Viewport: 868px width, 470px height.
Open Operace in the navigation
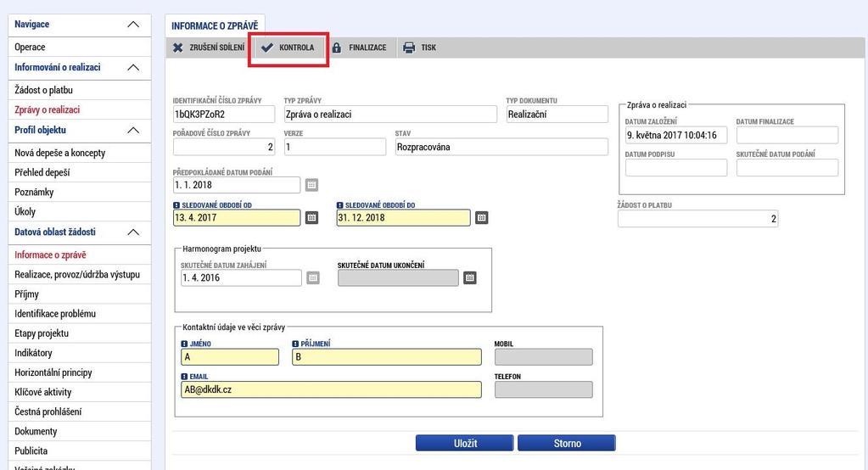[x=80, y=47]
